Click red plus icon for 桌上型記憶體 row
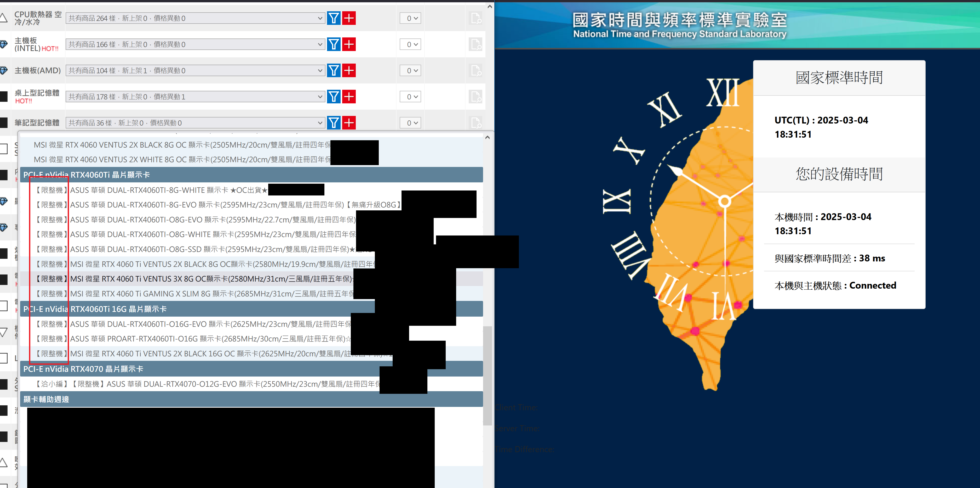This screenshot has width=980, height=488. [349, 97]
